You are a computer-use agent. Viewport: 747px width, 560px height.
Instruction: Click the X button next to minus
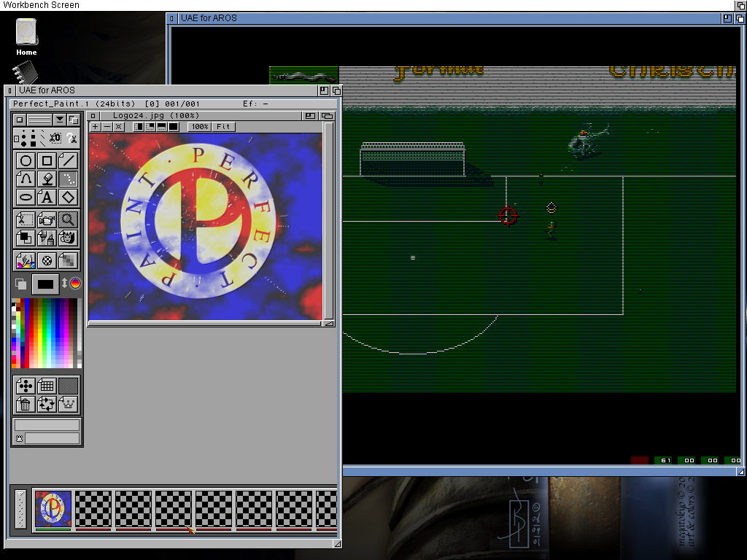coord(119,127)
